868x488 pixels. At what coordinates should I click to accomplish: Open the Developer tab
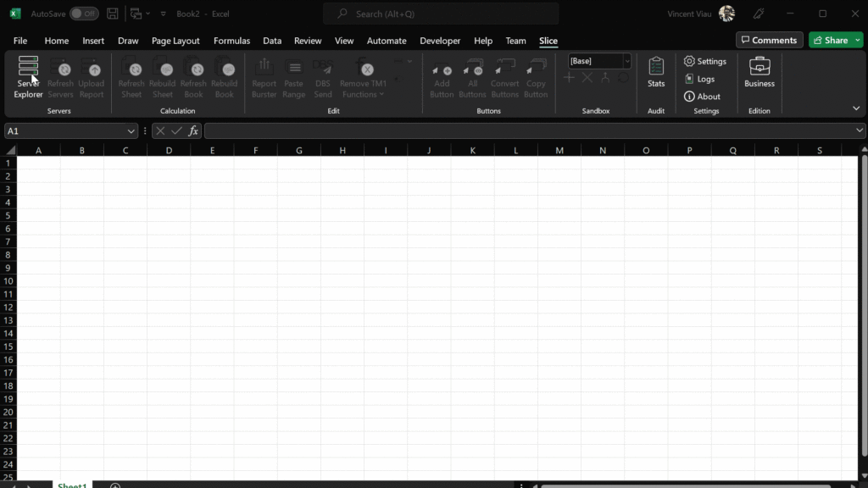tap(440, 41)
